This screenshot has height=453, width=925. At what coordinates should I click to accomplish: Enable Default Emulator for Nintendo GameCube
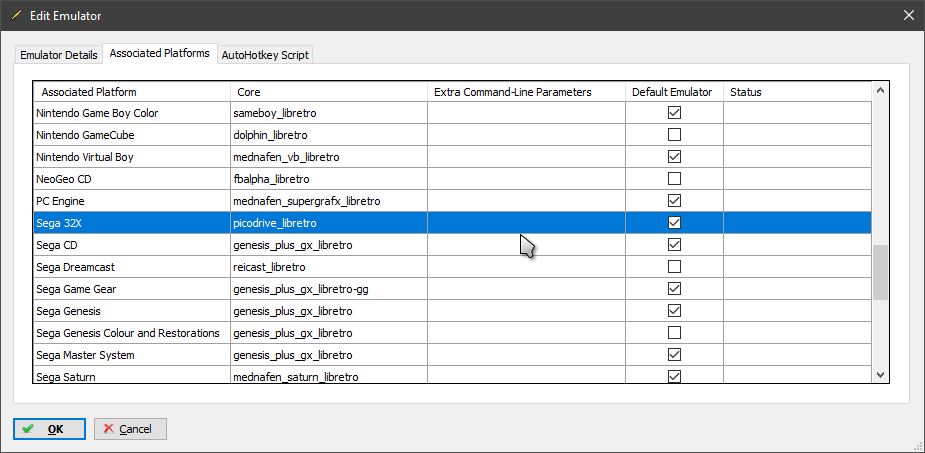[674, 134]
